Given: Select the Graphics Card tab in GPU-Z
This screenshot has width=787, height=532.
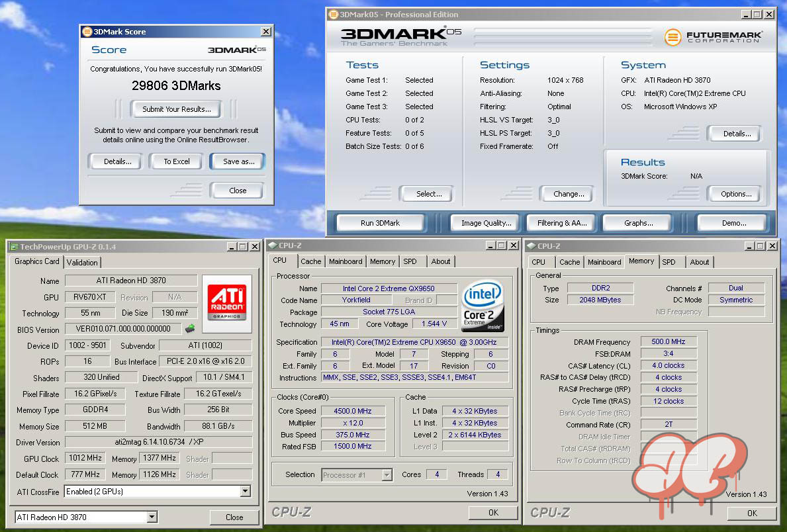Looking at the screenshot, I should click(x=36, y=261).
